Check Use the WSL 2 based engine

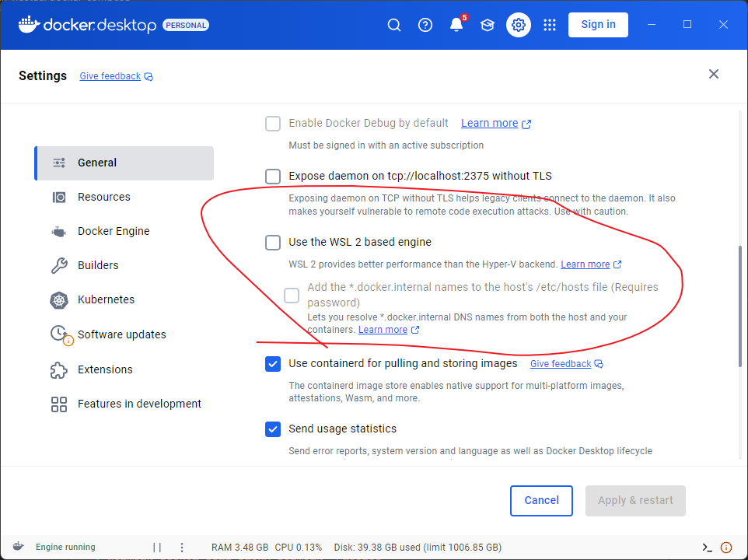click(273, 243)
